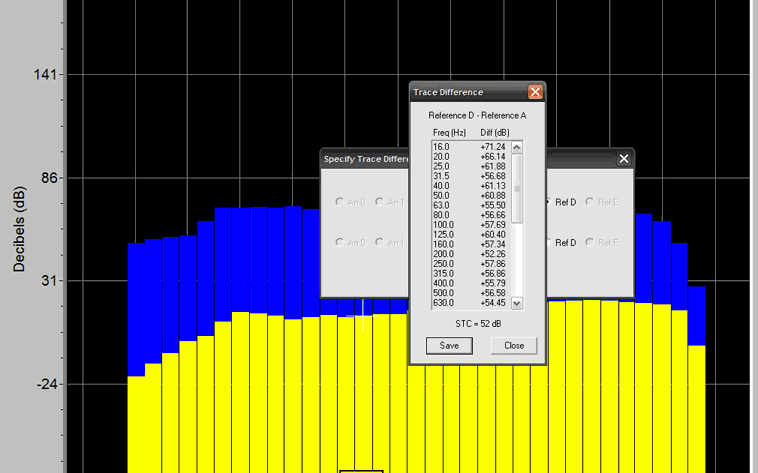Close the Specify Trace Difference dialog

[x=624, y=159]
